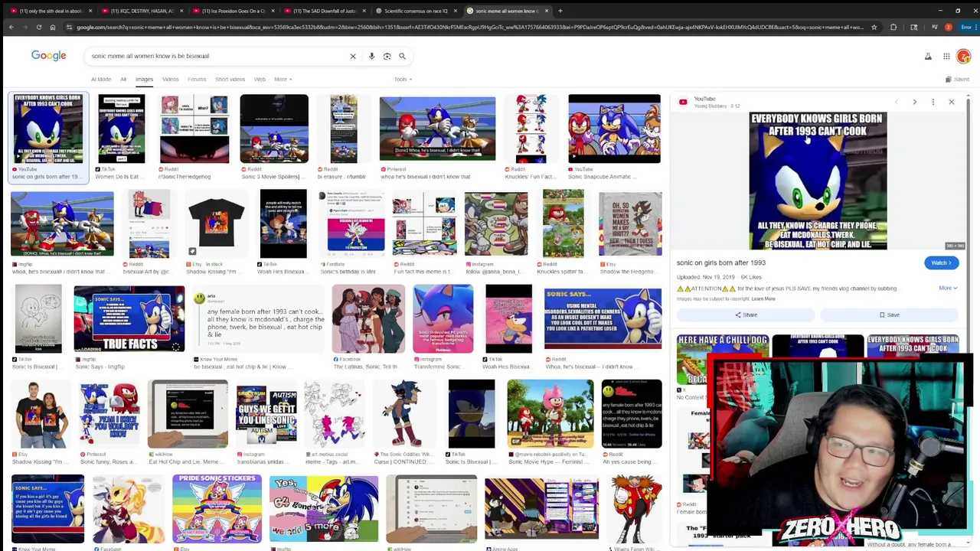Open 'Sonic 3 Movie Spoilers' thumbnail

click(x=274, y=129)
